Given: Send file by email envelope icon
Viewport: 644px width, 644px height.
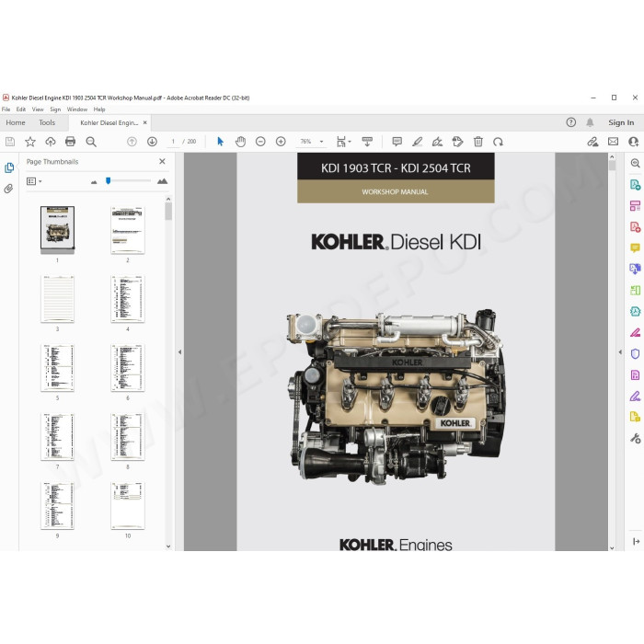Looking at the screenshot, I should pyautogui.click(x=614, y=142).
